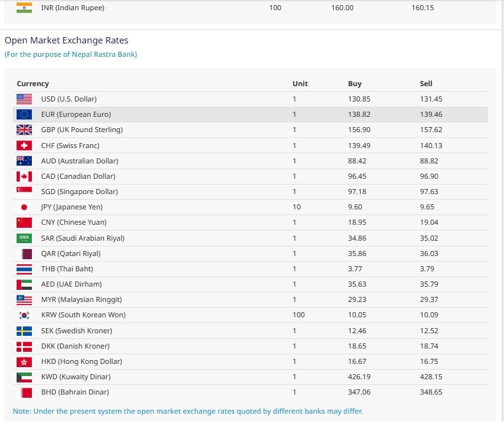Click the Currency column header
This screenshot has height=422, width=504.
(x=33, y=84)
